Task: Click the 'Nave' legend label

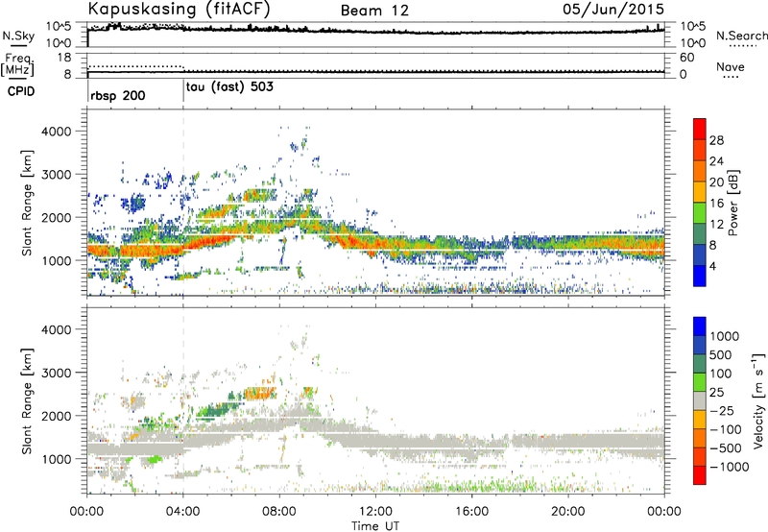Action: (x=731, y=66)
